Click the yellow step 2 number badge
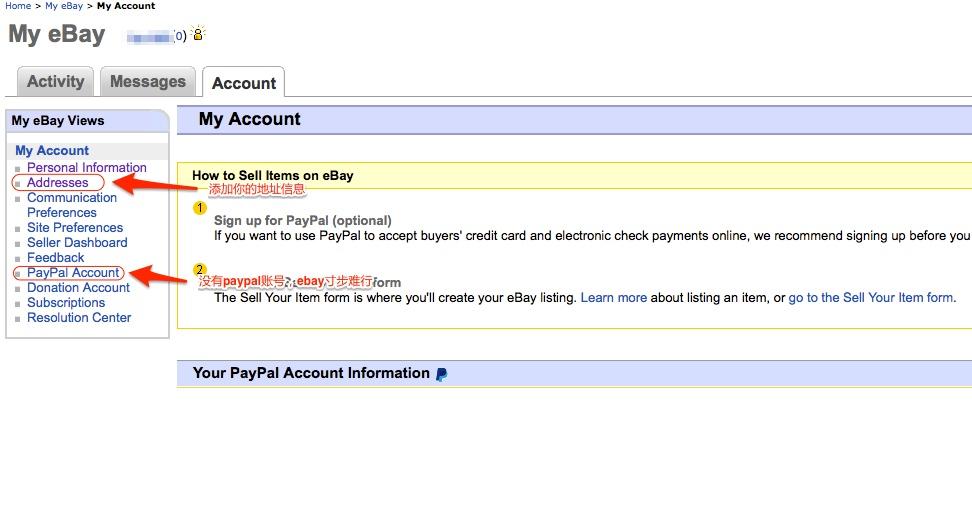 [200, 270]
